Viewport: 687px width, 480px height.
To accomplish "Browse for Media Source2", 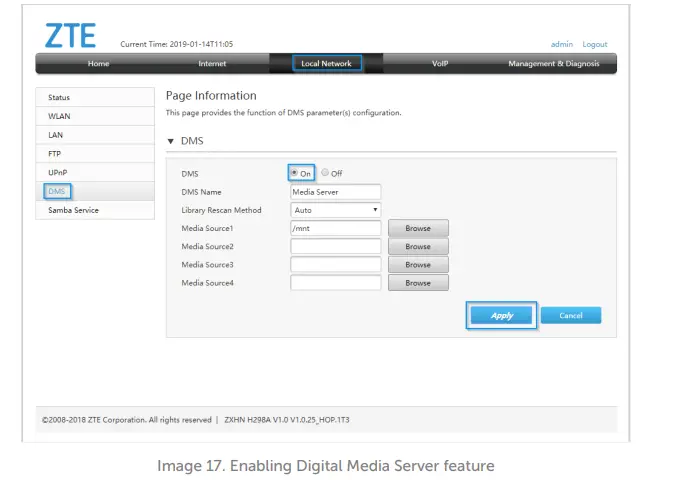I will pyautogui.click(x=418, y=247).
